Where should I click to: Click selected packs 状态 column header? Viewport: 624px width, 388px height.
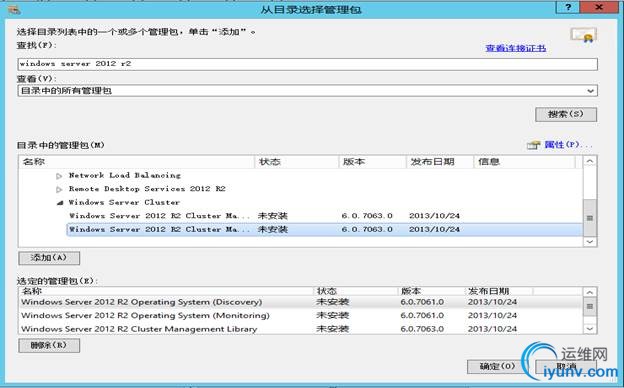[x=355, y=291]
